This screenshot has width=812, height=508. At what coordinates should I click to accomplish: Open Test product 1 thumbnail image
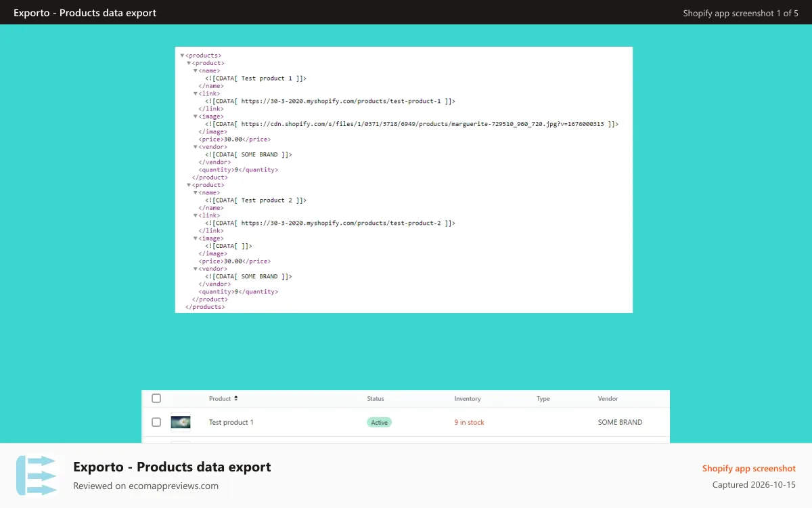[181, 422]
